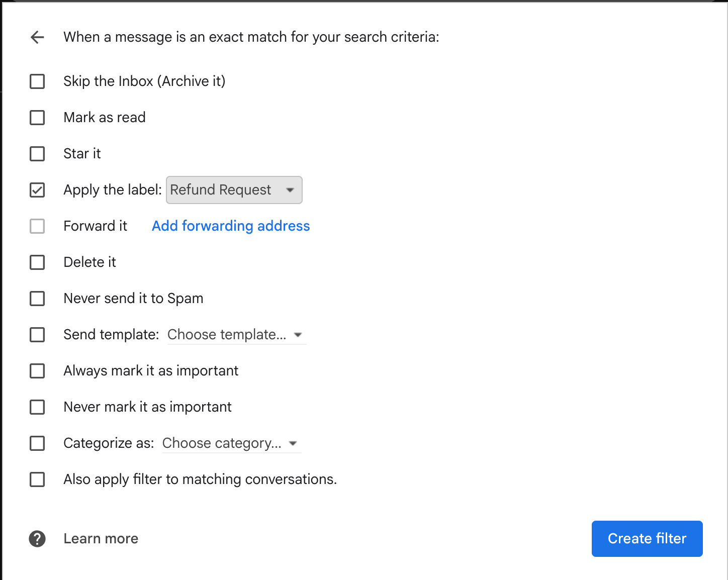Click the 'Mark as read' label text
The image size is (728, 580).
coord(105,118)
